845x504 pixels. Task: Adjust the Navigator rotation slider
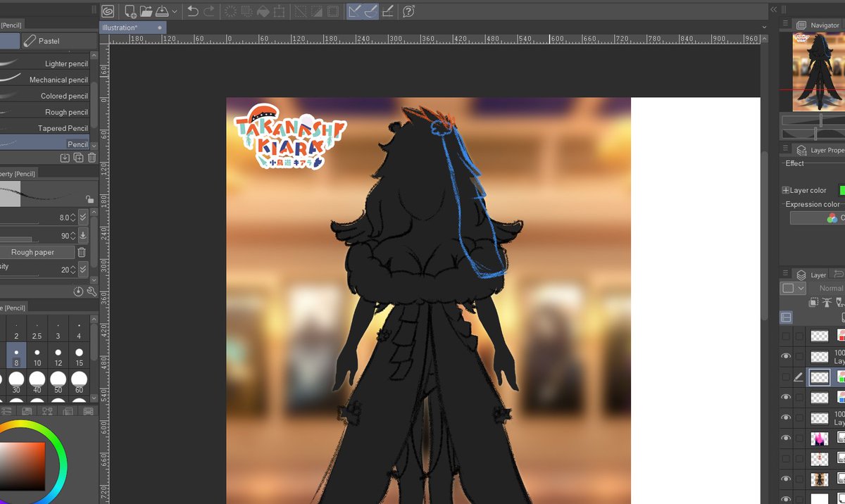click(x=814, y=133)
